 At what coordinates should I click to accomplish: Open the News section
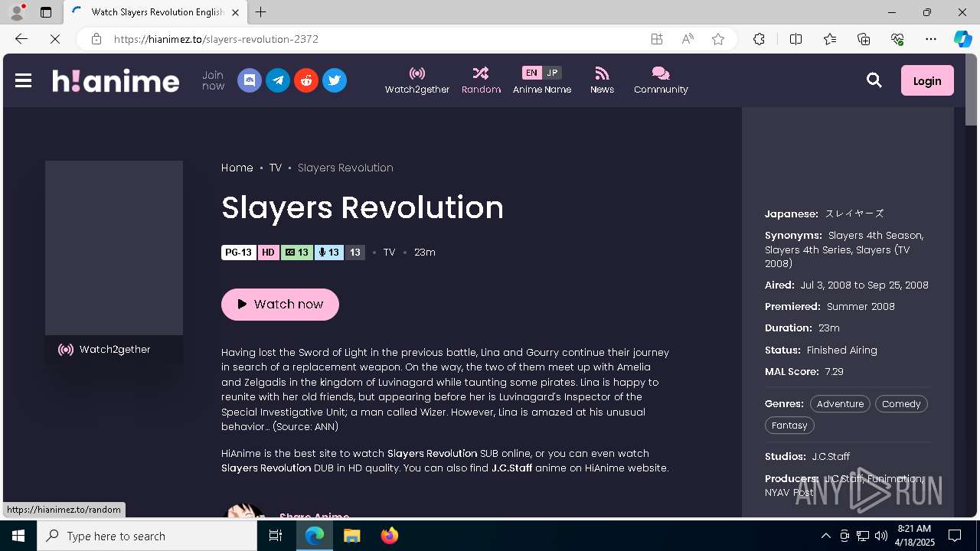[x=602, y=80]
